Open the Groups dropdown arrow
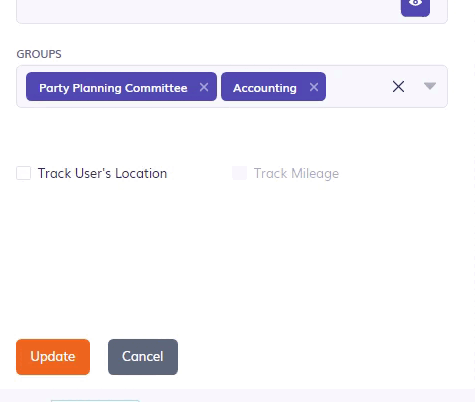Screen dimensions: 475x402 pyautogui.click(x=430, y=86)
